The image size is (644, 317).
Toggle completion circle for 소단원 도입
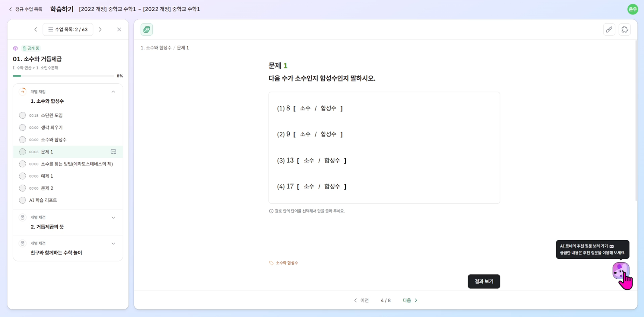23,115
